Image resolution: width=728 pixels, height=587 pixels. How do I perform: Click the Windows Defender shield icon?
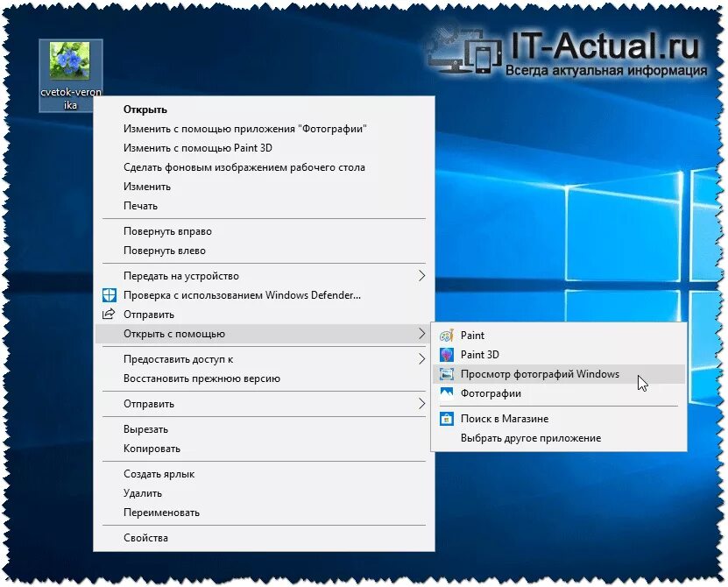[x=110, y=295]
